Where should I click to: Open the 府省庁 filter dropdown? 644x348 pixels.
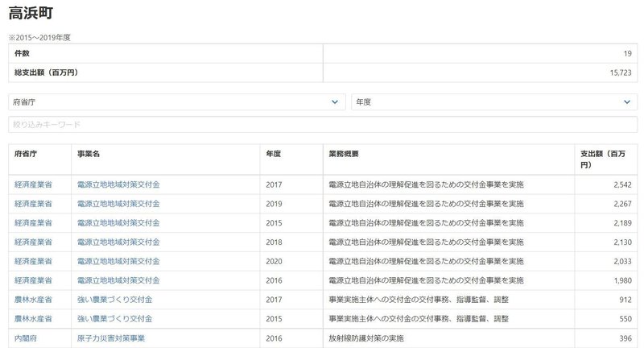tap(176, 101)
